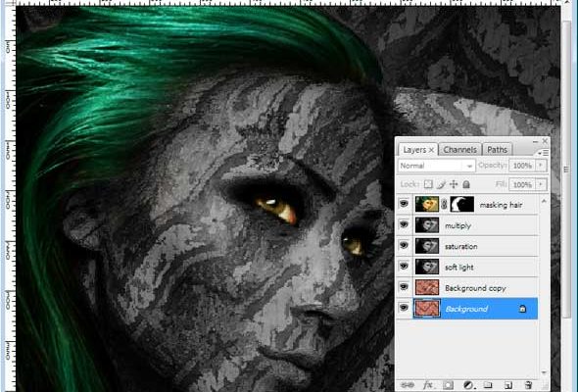Click the document vertical scrollbar
578x392 pixels.
tap(566, 170)
